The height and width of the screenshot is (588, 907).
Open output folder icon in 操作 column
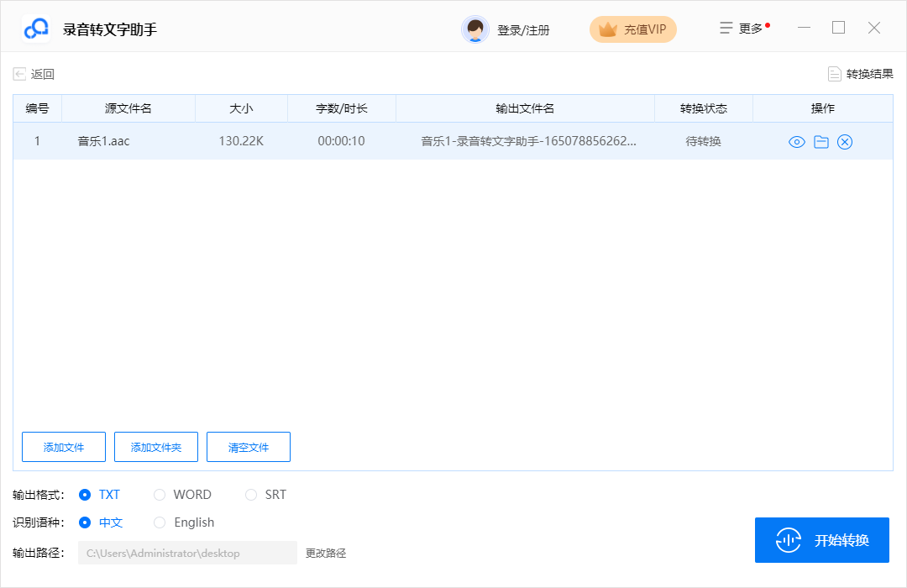[821, 142]
